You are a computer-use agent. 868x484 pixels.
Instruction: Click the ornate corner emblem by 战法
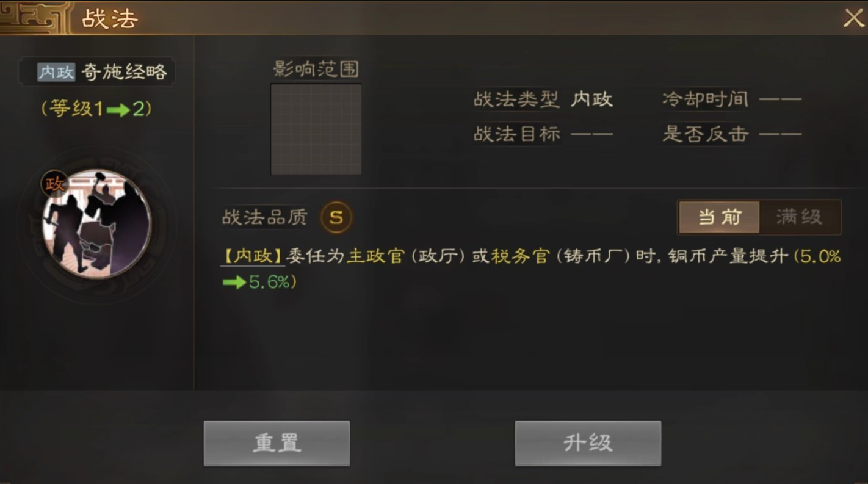click(x=36, y=17)
